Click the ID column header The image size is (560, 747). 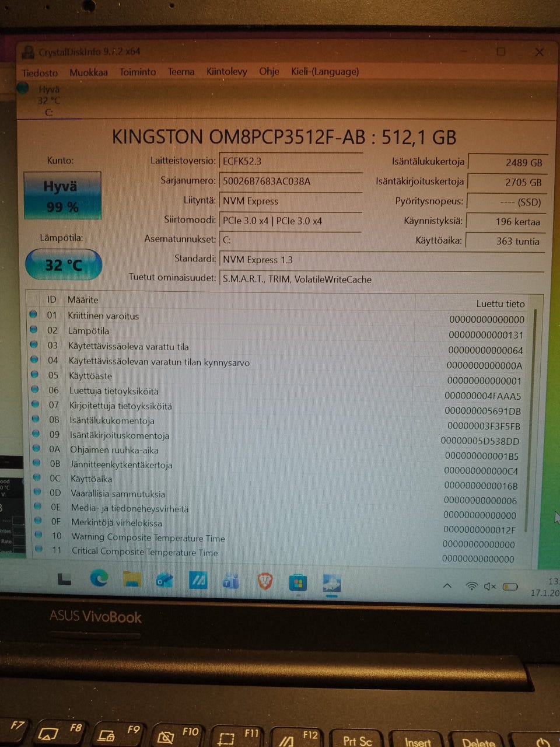[x=51, y=299]
